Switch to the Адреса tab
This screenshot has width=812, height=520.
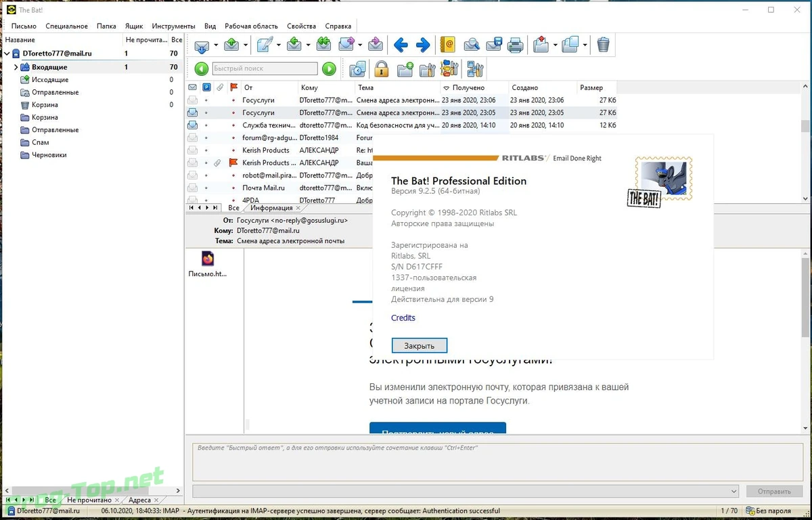[x=139, y=500]
